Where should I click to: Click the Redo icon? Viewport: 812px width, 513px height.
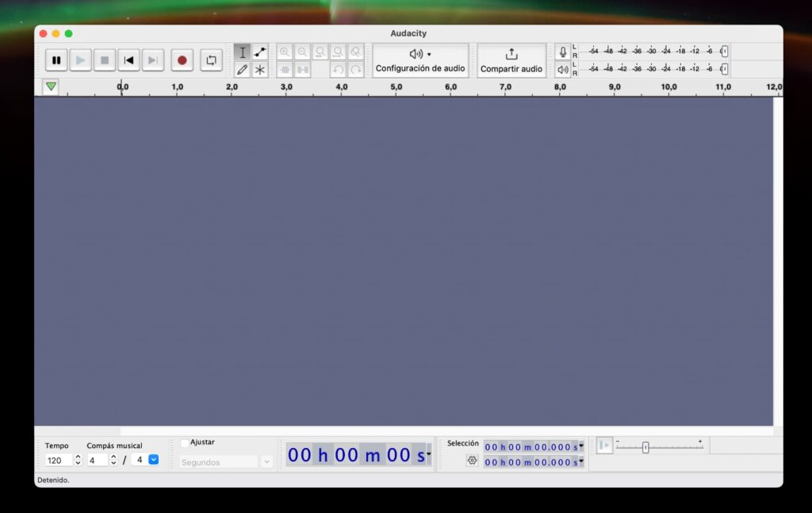pos(354,70)
